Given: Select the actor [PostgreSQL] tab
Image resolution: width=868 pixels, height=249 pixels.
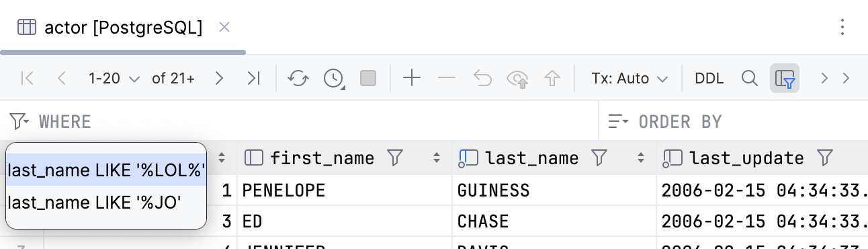Looking at the screenshot, I should [123, 28].
